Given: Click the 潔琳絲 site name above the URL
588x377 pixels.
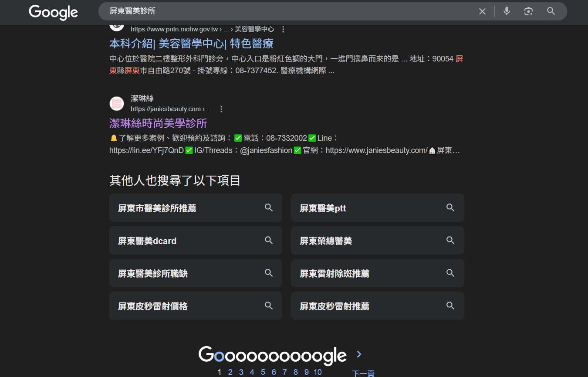Looking at the screenshot, I should pos(142,98).
